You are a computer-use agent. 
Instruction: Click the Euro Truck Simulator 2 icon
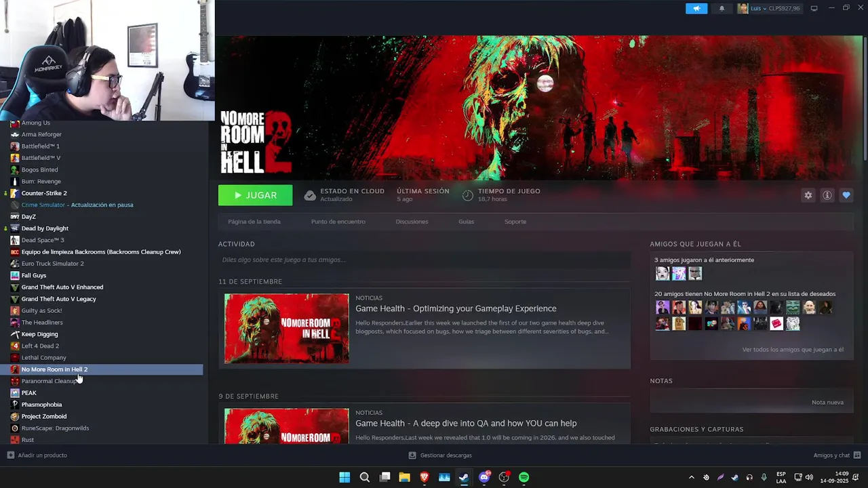click(15, 264)
